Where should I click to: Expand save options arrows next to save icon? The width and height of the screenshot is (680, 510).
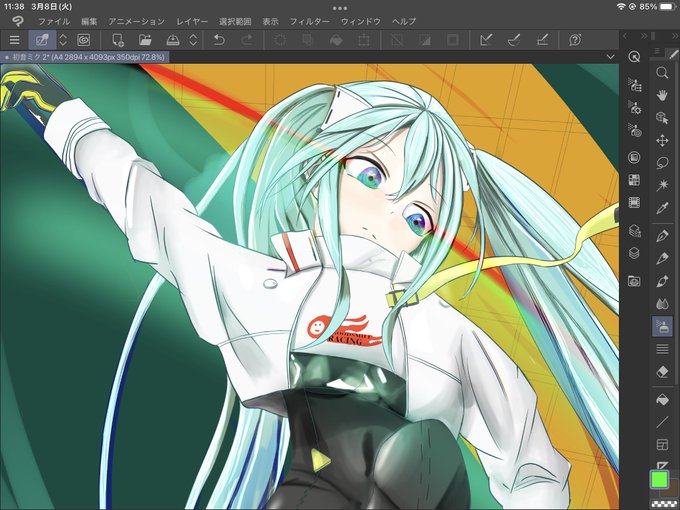pos(193,40)
